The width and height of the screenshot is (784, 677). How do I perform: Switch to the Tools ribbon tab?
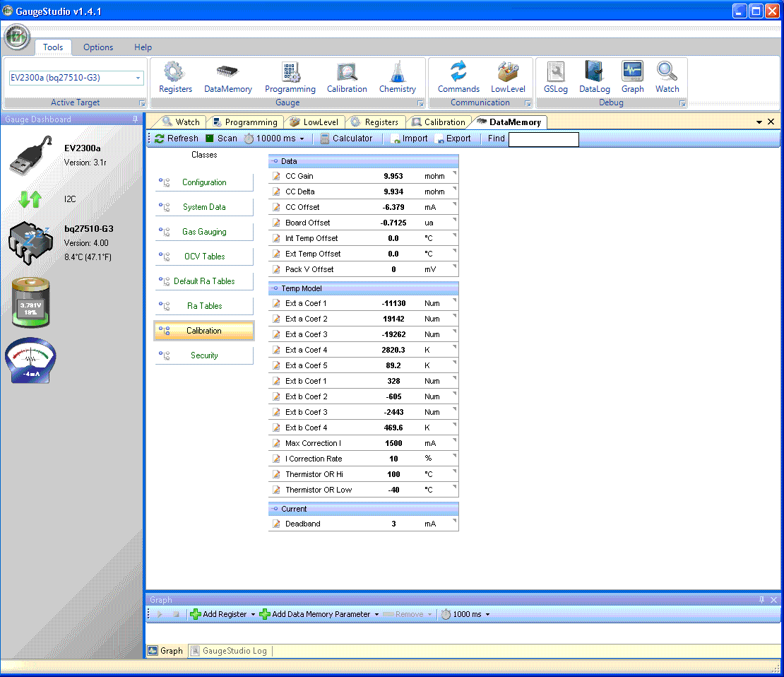click(53, 47)
